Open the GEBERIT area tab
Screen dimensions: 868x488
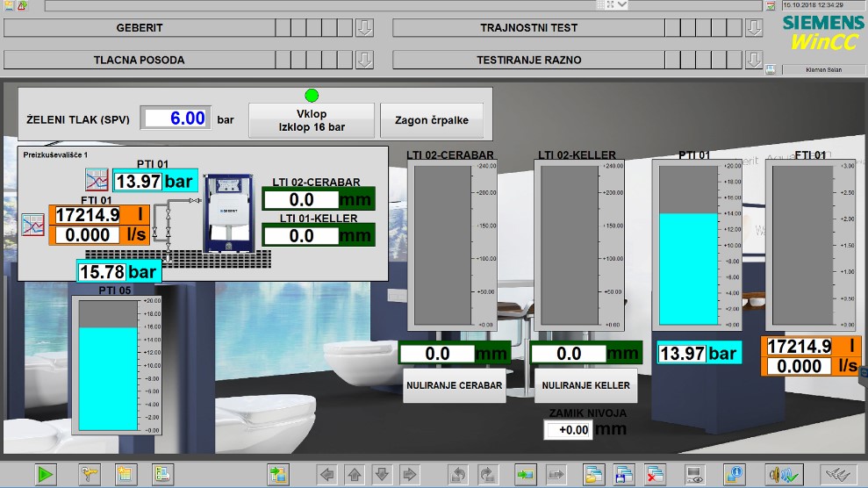pyautogui.click(x=140, y=28)
